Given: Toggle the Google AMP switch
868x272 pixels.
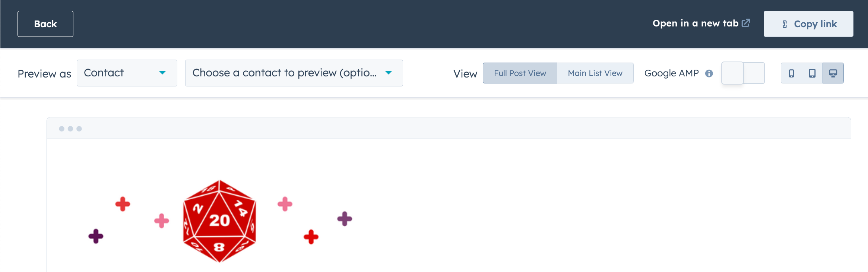Looking at the screenshot, I should click(743, 73).
